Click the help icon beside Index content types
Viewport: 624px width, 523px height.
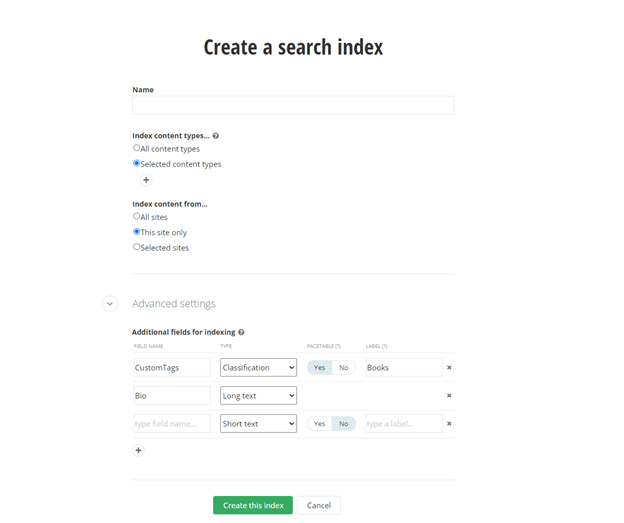pos(216,136)
